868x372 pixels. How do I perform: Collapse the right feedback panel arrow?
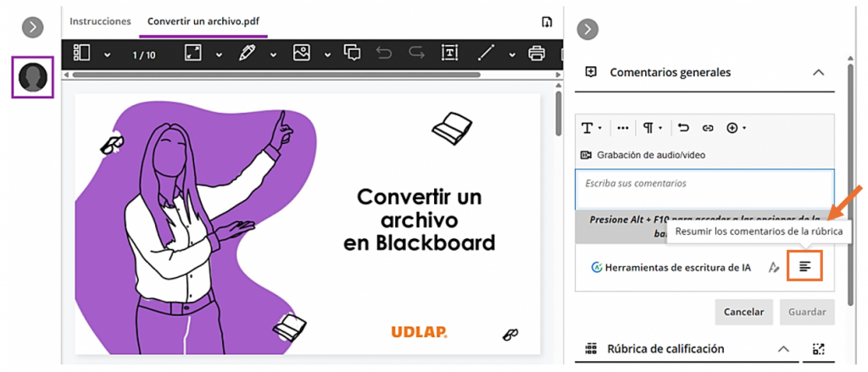pyautogui.click(x=588, y=30)
